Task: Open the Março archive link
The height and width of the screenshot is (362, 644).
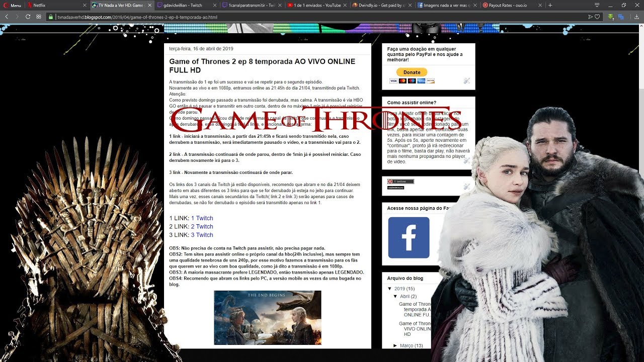Action: [x=407, y=346]
